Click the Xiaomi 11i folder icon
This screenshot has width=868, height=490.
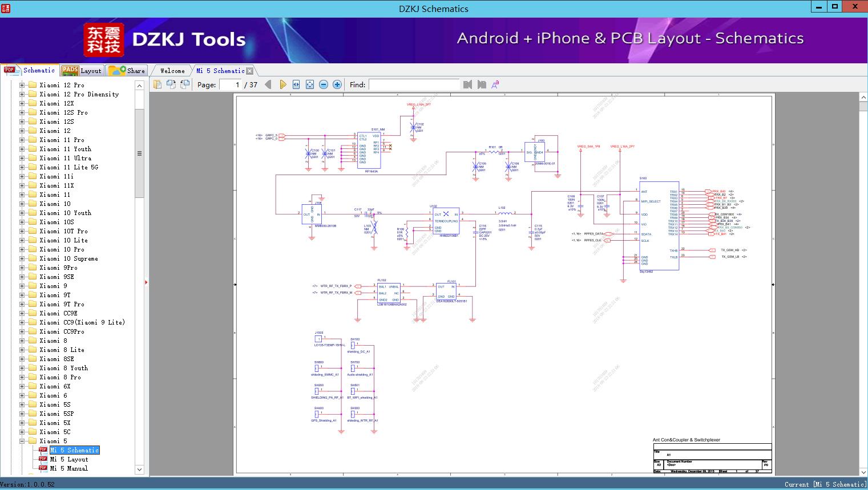tap(33, 176)
